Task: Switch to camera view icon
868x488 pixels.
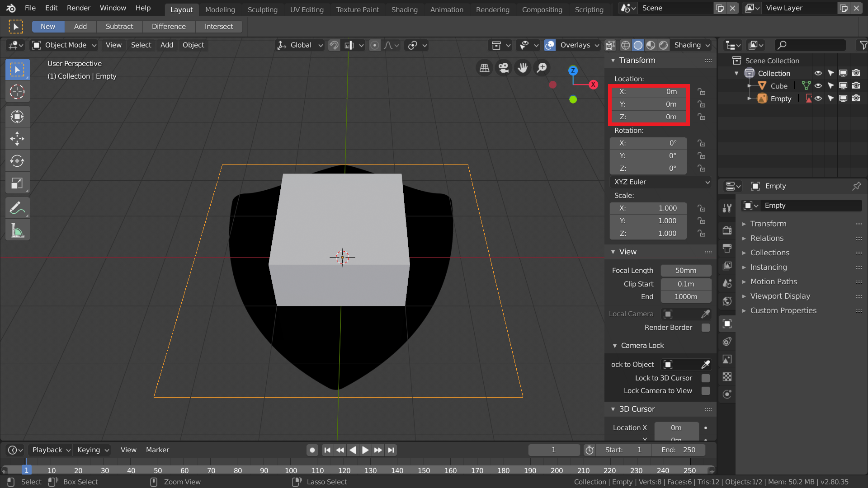Action: 503,68
